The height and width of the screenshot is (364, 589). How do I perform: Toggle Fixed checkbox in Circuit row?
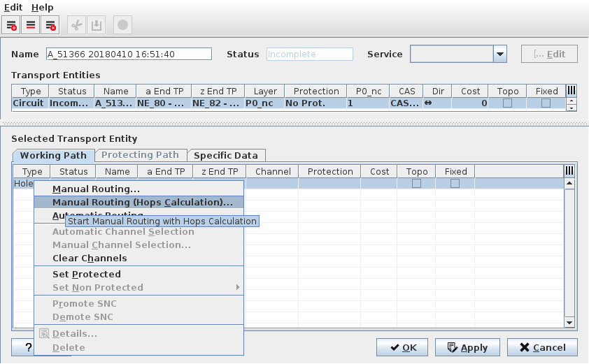pos(546,103)
